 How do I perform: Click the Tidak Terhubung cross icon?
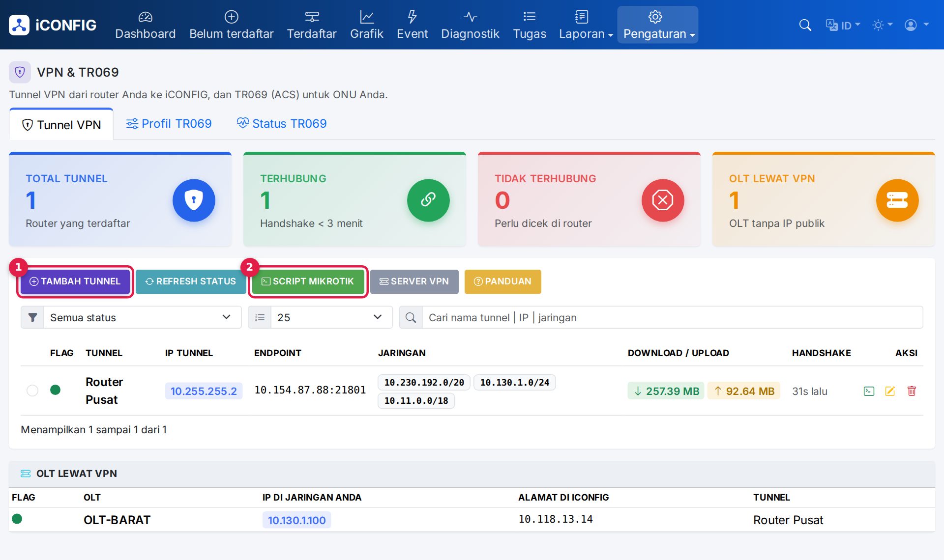pyautogui.click(x=663, y=200)
